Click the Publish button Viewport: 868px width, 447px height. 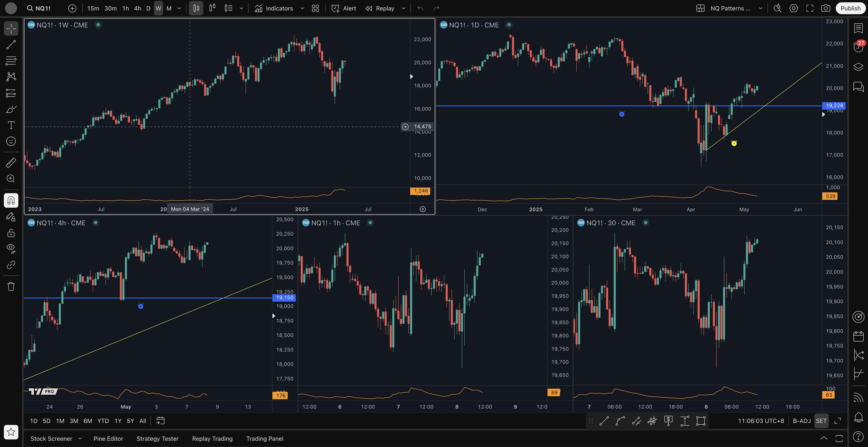[x=850, y=8]
